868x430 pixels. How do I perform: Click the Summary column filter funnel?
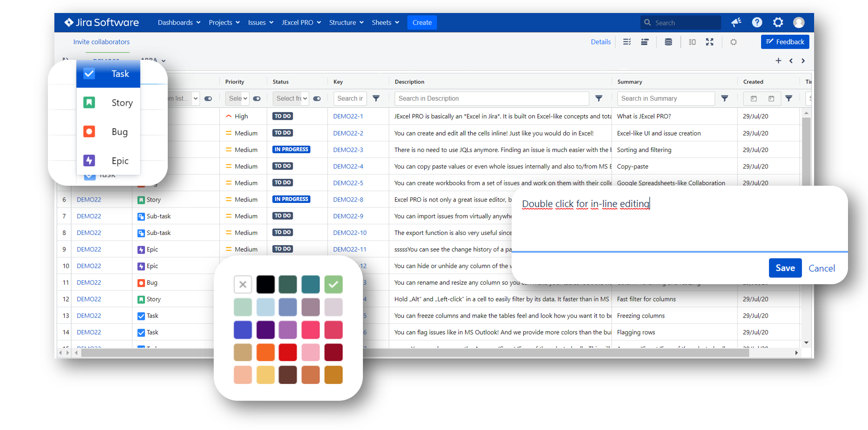click(724, 98)
